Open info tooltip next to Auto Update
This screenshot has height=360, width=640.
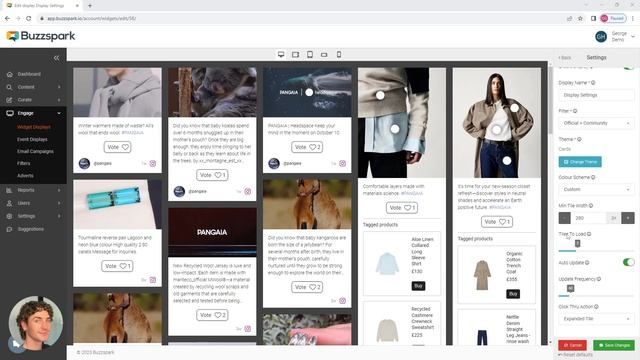pyautogui.click(x=587, y=262)
